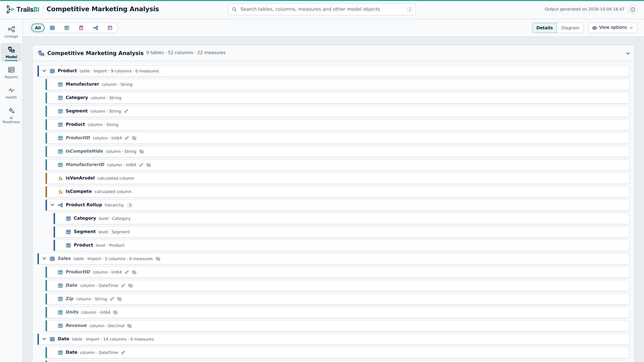Image resolution: width=644 pixels, height=362 pixels.
Task: Click the hidden-eye icon on the Sales table row
Action: pyautogui.click(x=158, y=259)
